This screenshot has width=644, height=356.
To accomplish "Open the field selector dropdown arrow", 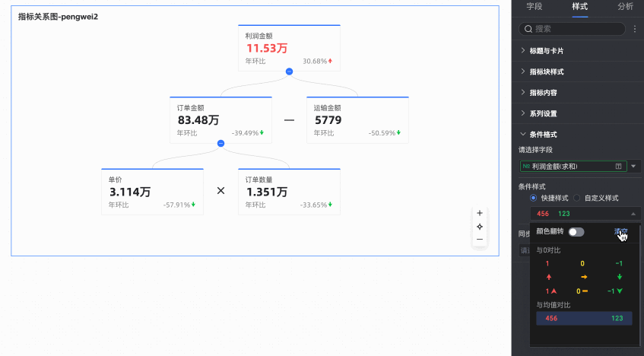I will coord(634,166).
